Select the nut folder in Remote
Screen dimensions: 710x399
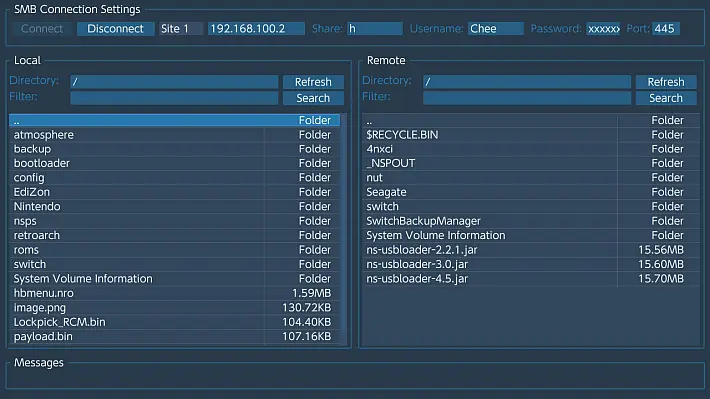point(530,178)
